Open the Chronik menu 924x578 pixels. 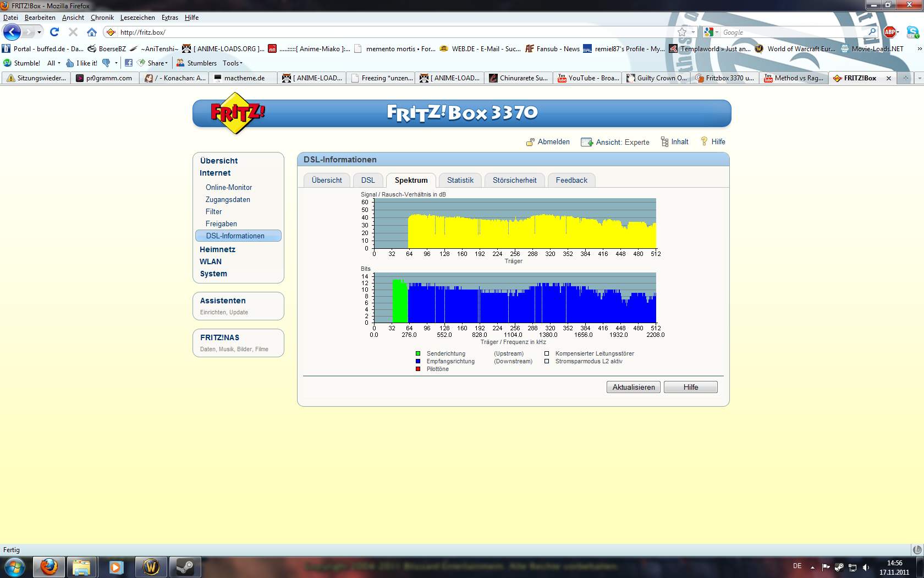click(102, 18)
